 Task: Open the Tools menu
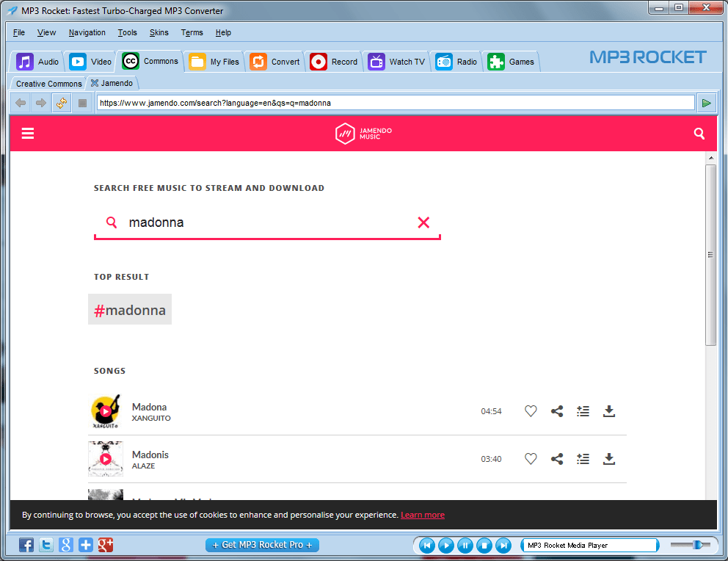(127, 32)
